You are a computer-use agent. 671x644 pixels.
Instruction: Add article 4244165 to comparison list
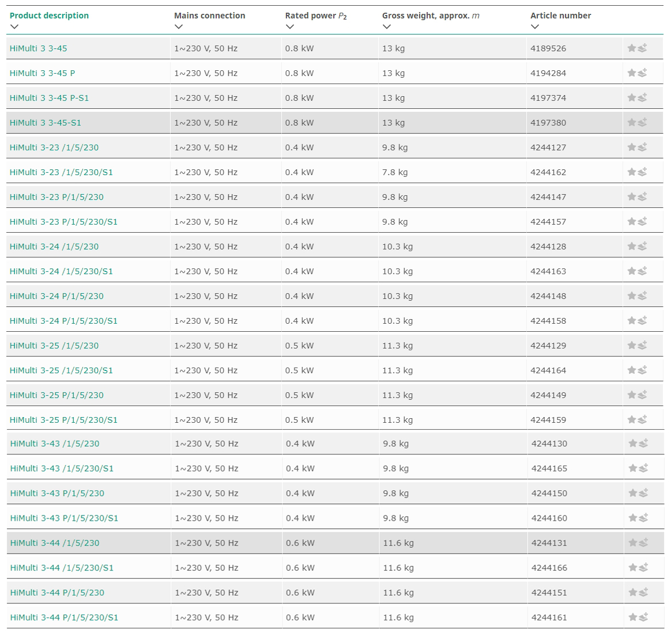coord(643,468)
